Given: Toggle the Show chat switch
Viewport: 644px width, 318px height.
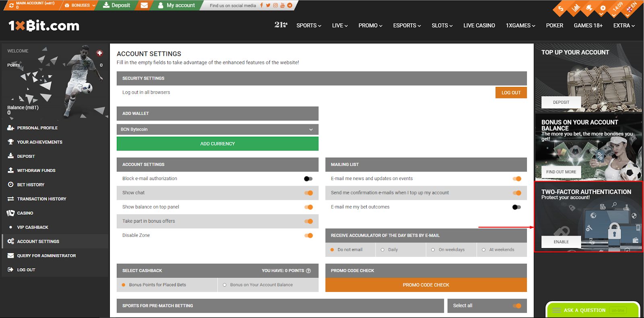Looking at the screenshot, I should click(309, 193).
